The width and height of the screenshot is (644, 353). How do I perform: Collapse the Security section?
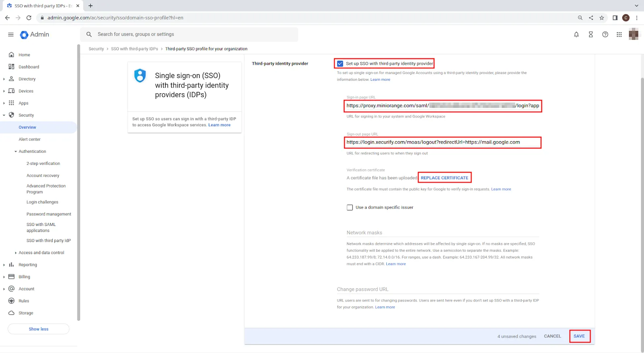(x=4, y=115)
